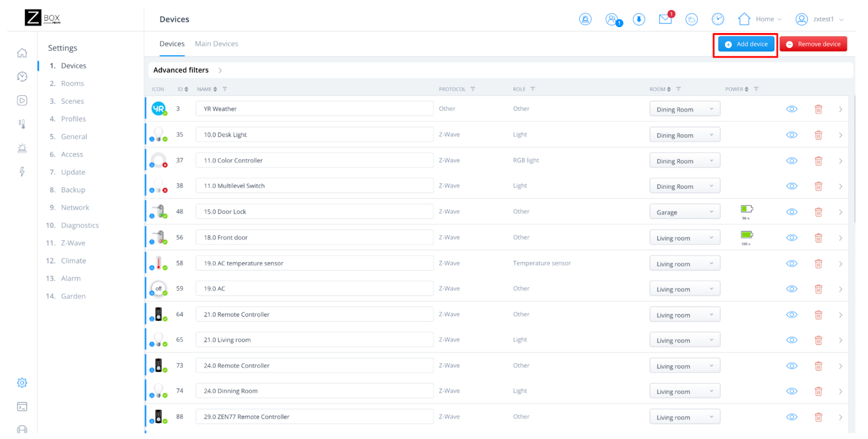This screenshot has height=439, width=868.
Task: Open Diagnostics in Settings menu
Action: (x=80, y=225)
